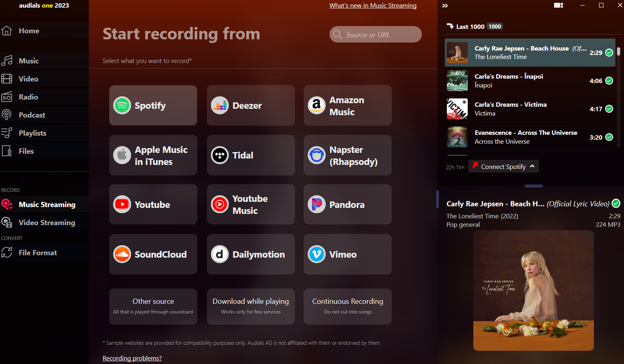Click the Music note icon in sidebar
Image resolution: width=624 pixels, height=364 pixels.
6,61
